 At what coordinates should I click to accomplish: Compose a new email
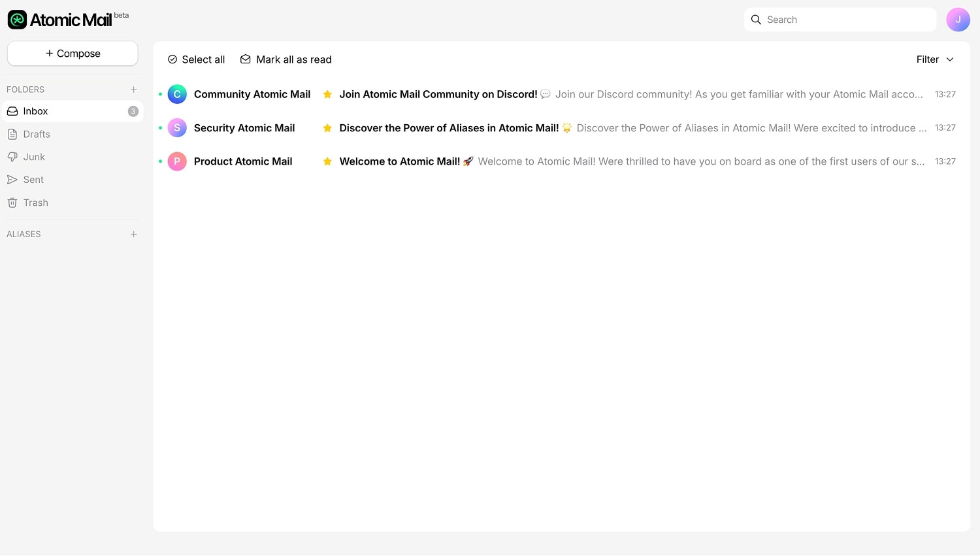click(73, 54)
